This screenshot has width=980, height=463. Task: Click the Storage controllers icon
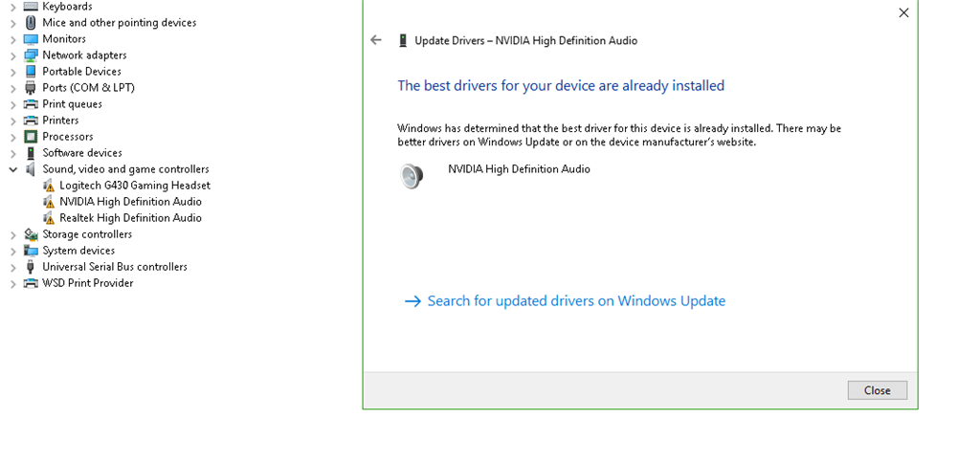[31, 234]
